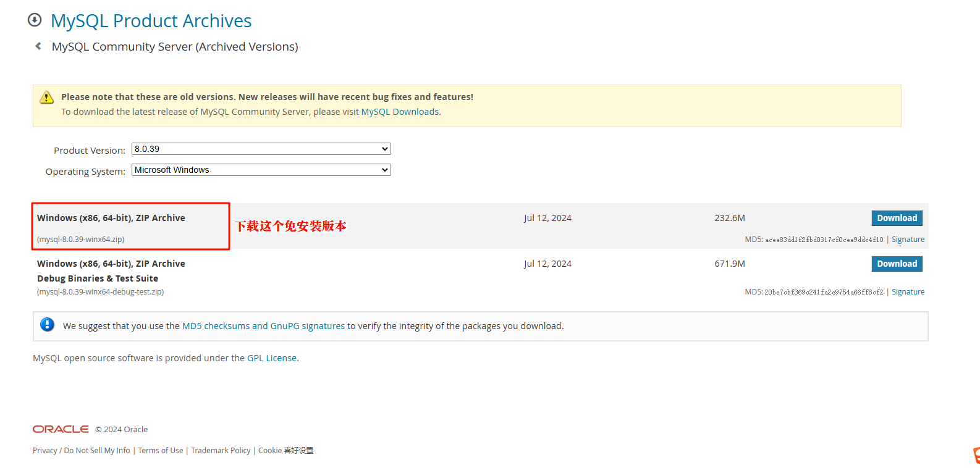
Task: Click the yellow warning triangle icon
Action: pos(46,98)
